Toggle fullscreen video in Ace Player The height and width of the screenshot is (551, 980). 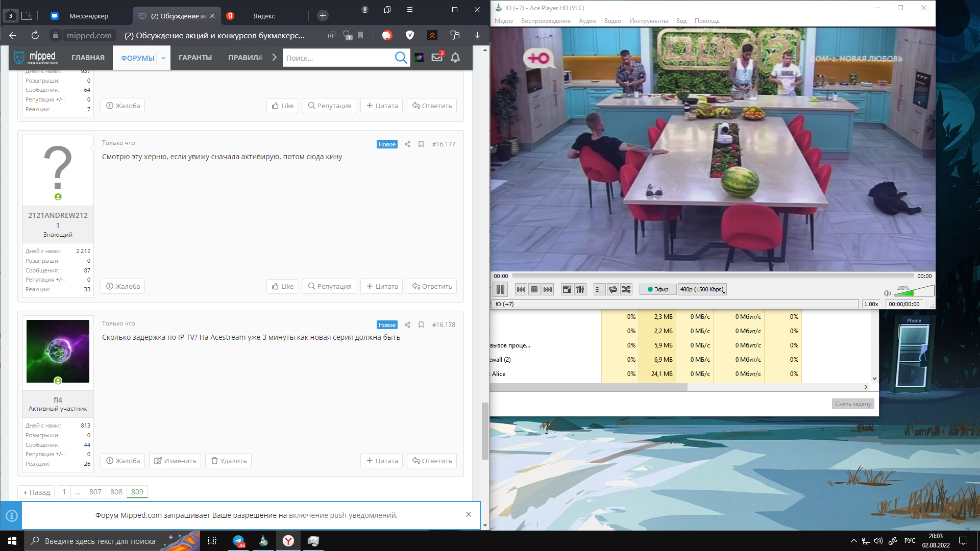click(567, 289)
